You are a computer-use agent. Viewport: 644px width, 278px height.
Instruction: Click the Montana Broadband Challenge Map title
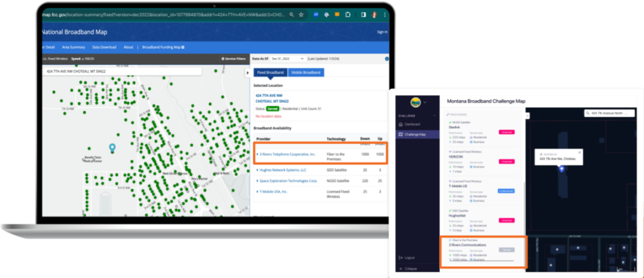click(x=486, y=101)
